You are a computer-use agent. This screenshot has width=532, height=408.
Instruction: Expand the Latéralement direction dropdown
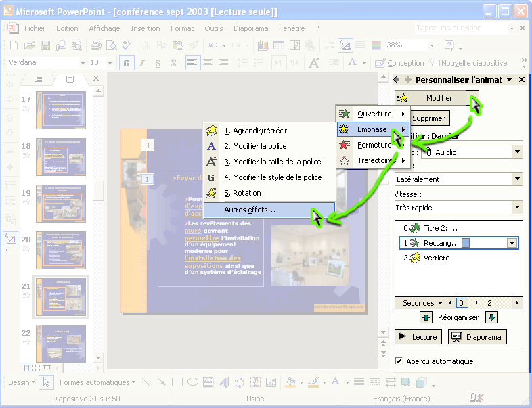(517, 179)
